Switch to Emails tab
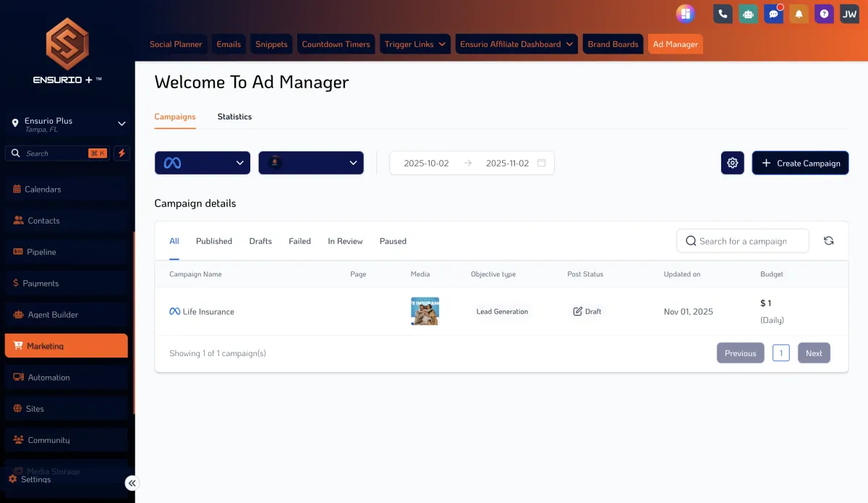The image size is (868, 503). click(229, 44)
